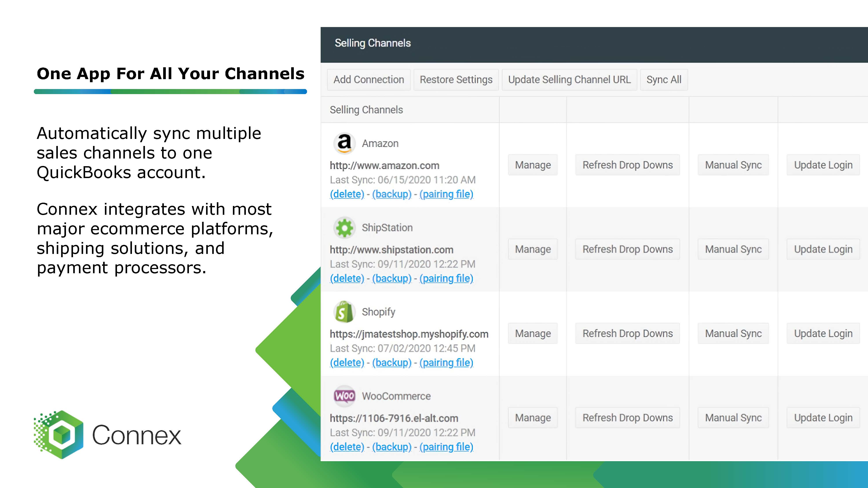The height and width of the screenshot is (488, 868).
Task: Click the Selling Channels column header
Action: click(x=366, y=110)
